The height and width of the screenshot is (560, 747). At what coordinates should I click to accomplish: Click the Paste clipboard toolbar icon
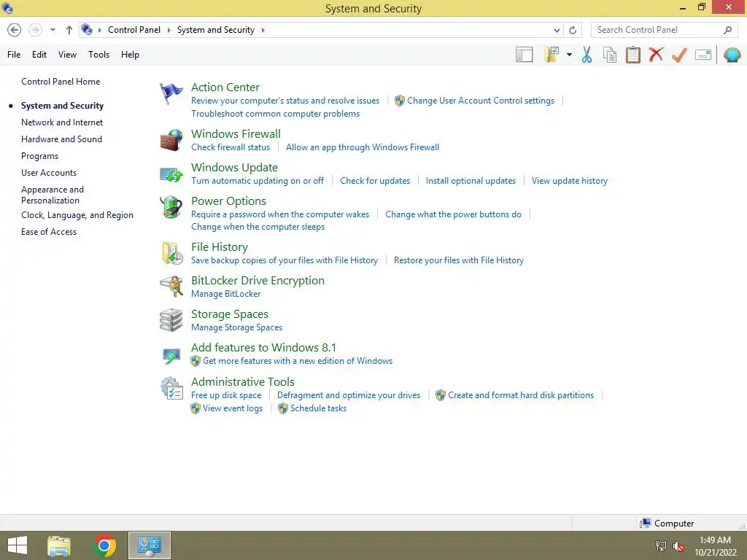coord(632,55)
